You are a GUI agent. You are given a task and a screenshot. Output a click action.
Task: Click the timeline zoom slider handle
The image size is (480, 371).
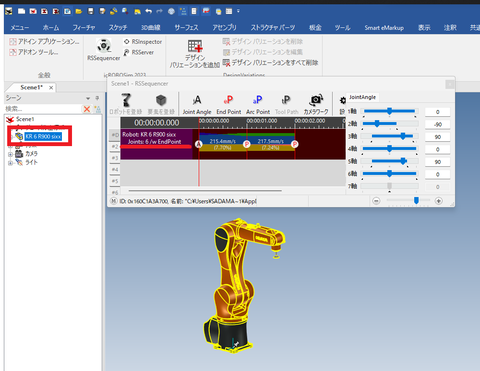click(416, 200)
